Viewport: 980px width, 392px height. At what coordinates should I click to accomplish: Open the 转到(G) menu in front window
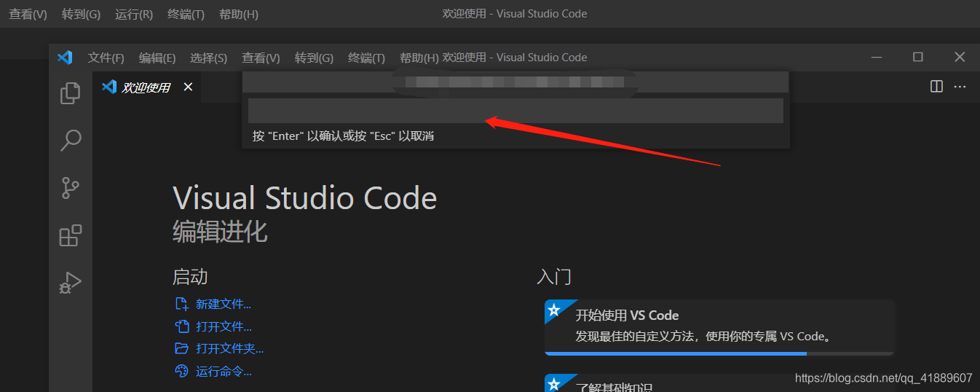pyautogui.click(x=314, y=58)
